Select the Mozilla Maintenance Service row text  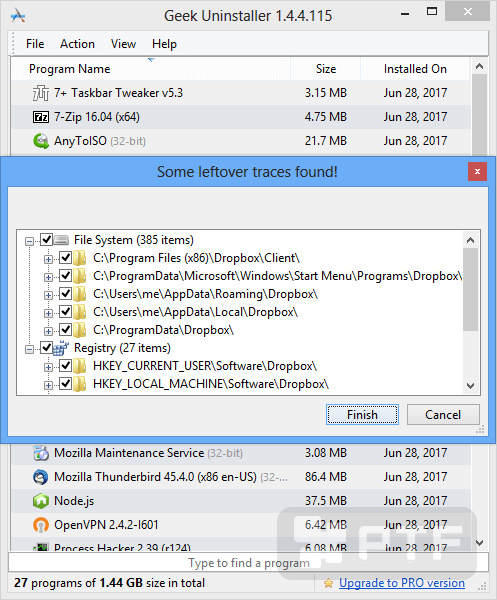click(x=129, y=453)
